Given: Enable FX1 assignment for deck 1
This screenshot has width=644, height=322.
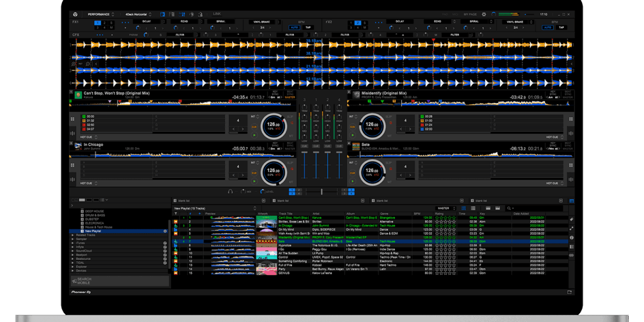Looking at the screenshot, I should pos(97,23).
